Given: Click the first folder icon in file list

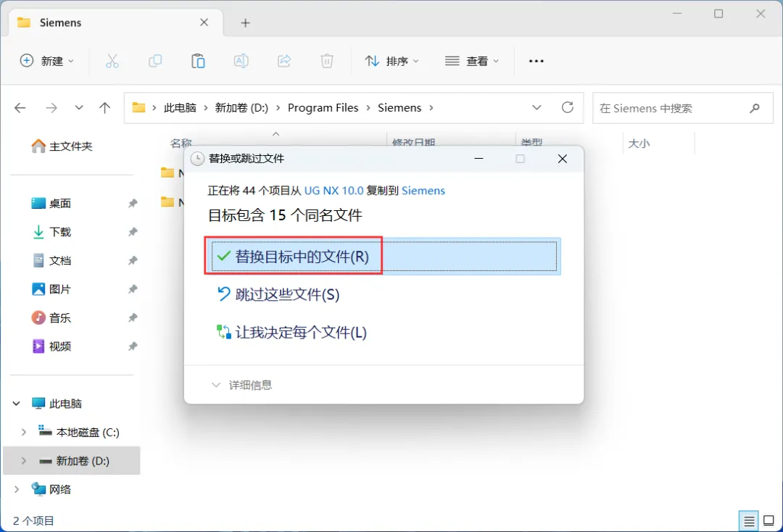Looking at the screenshot, I should coord(167,173).
